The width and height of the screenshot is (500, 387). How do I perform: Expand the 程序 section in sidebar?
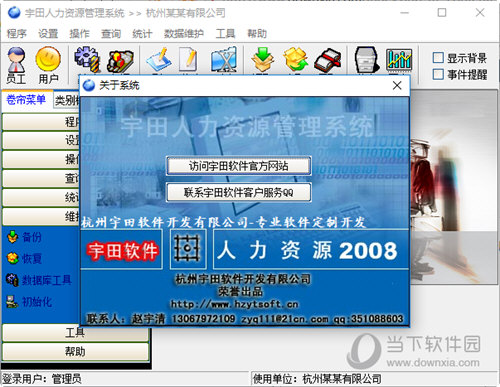pos(41,122)
